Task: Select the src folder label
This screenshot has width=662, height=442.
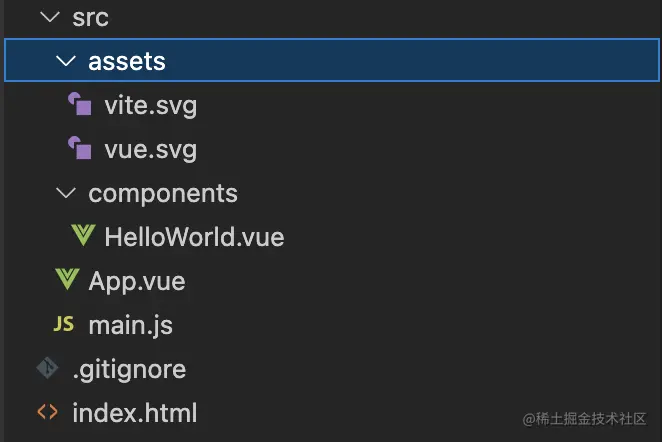Action: [x=91, y=18]
